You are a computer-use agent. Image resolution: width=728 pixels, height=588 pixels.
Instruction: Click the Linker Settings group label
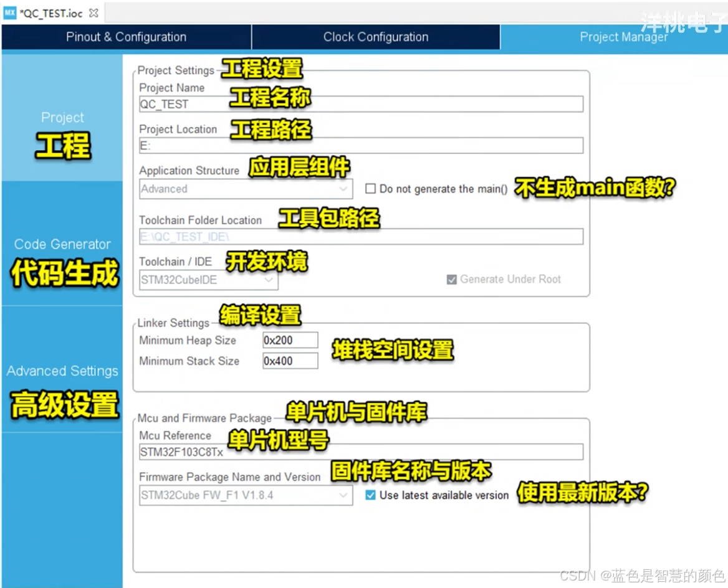pos(173,323)
